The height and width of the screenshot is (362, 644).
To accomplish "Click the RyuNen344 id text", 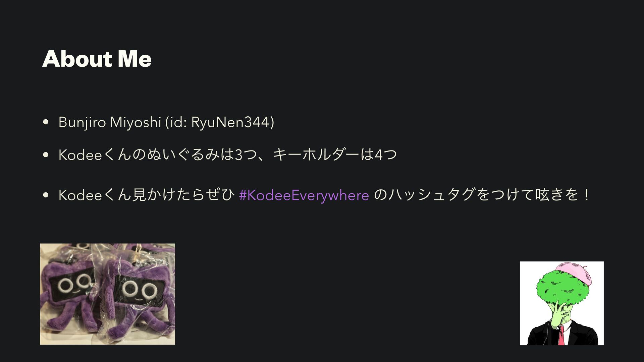I will coord(230,122).
